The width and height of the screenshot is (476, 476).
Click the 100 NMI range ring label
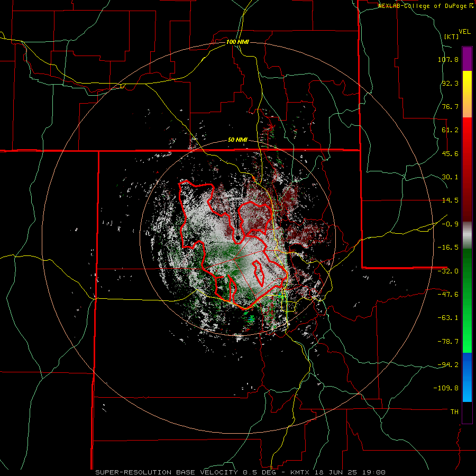pos(237,42)
